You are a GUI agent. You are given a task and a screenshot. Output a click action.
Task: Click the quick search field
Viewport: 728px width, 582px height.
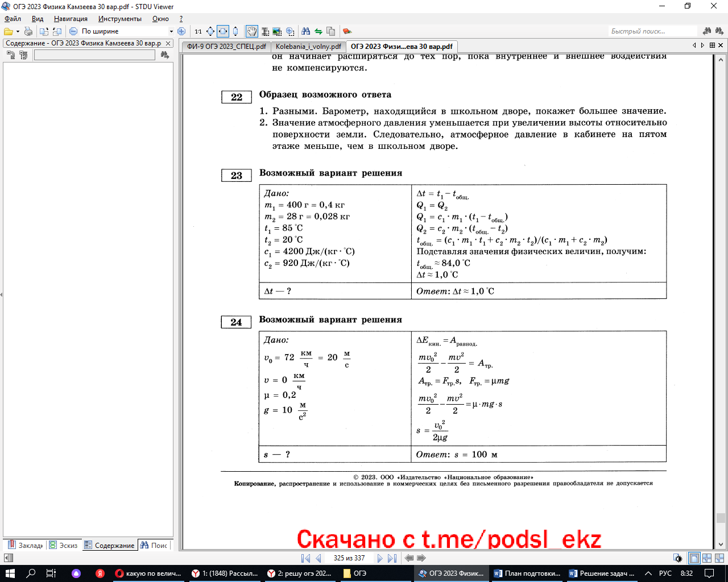[x=653, y=31]
